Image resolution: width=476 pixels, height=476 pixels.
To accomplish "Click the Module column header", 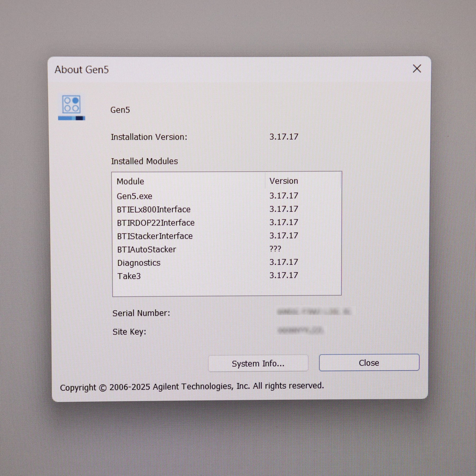I will (x=130, y=181).
